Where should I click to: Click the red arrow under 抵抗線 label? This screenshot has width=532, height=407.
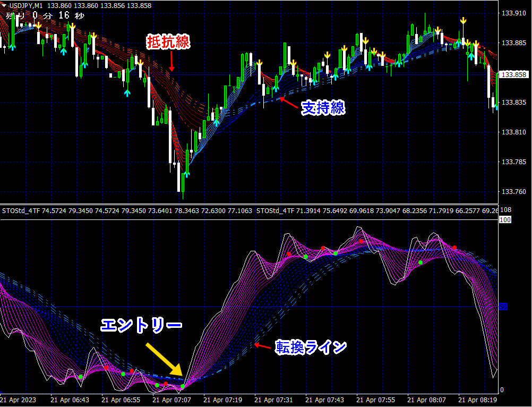[171, 63]
